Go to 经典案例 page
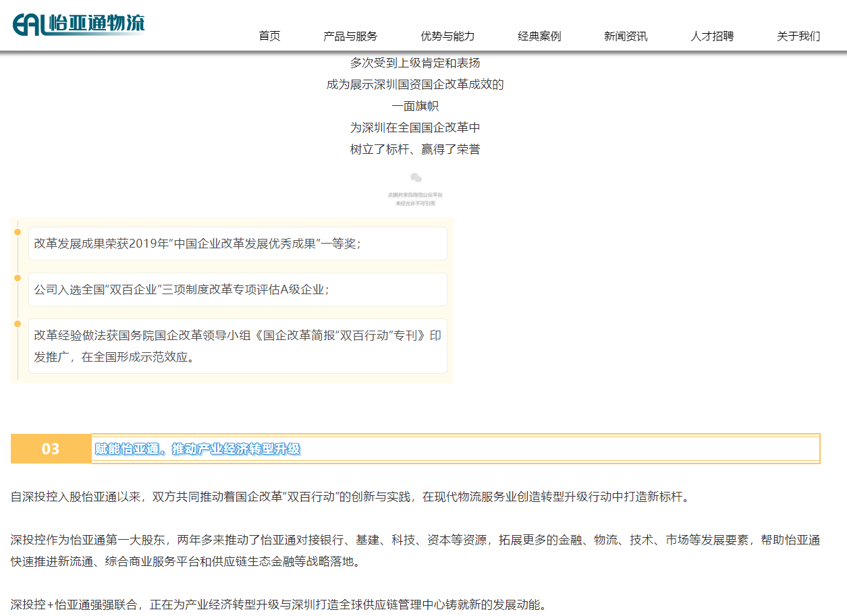This screenshot has height=616, width=847. 539,36
